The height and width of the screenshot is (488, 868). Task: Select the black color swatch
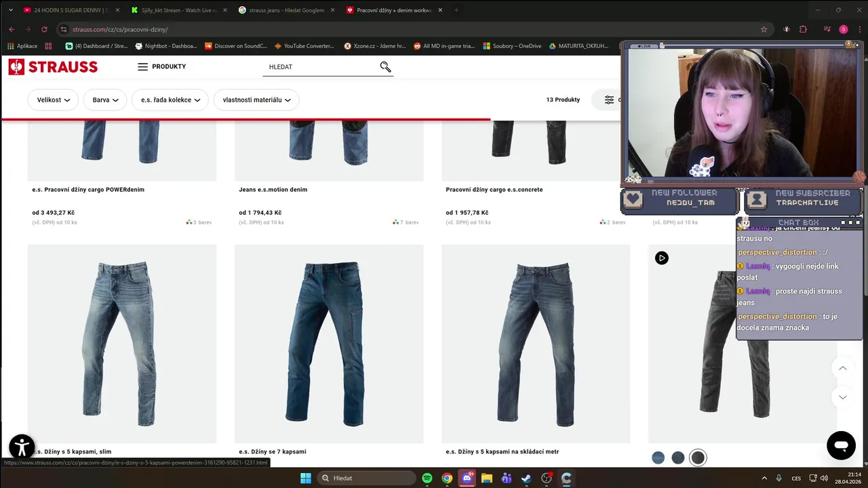tap(698, 458)
